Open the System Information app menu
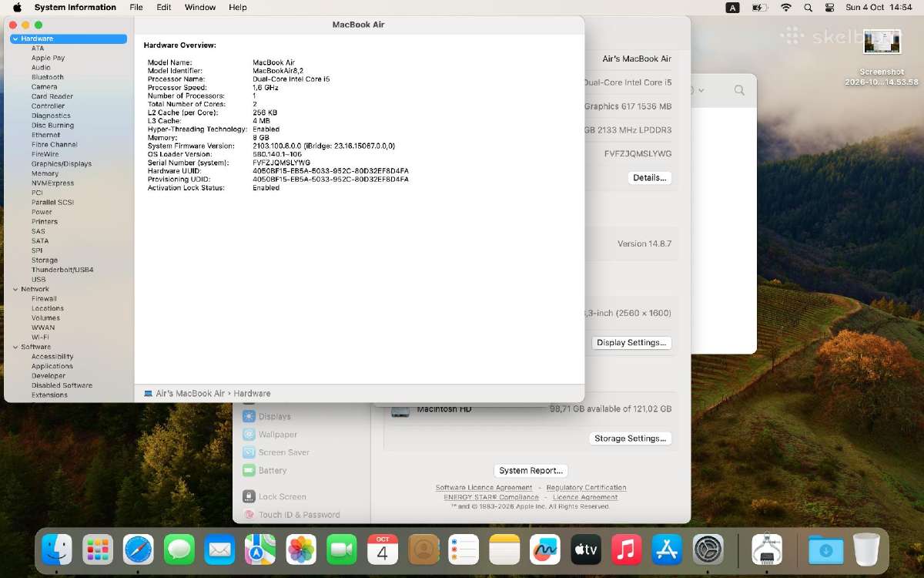 coord(75,7)
